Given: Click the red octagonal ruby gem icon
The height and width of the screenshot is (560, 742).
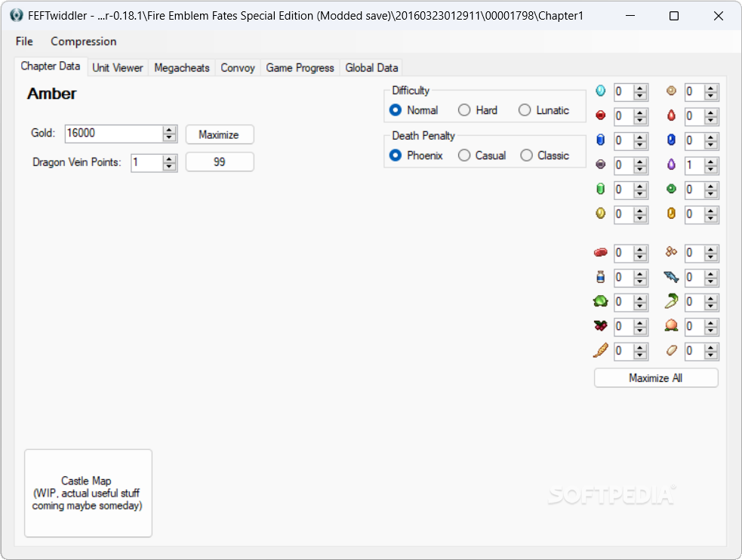Looking at the screenshot, I should pyautogui.click(x=601, y=115).
